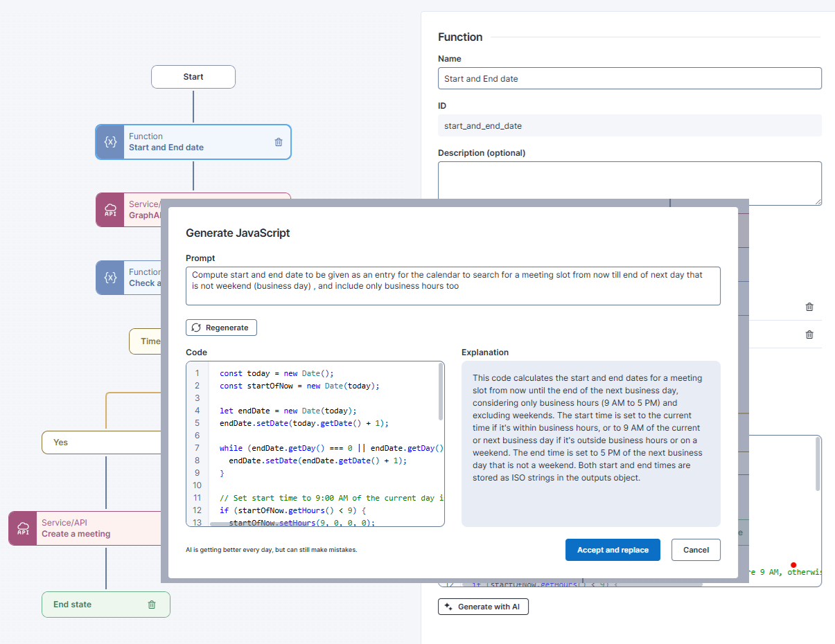
Task: Click the background code panel scrollbar
Action: tap(817, 465)
